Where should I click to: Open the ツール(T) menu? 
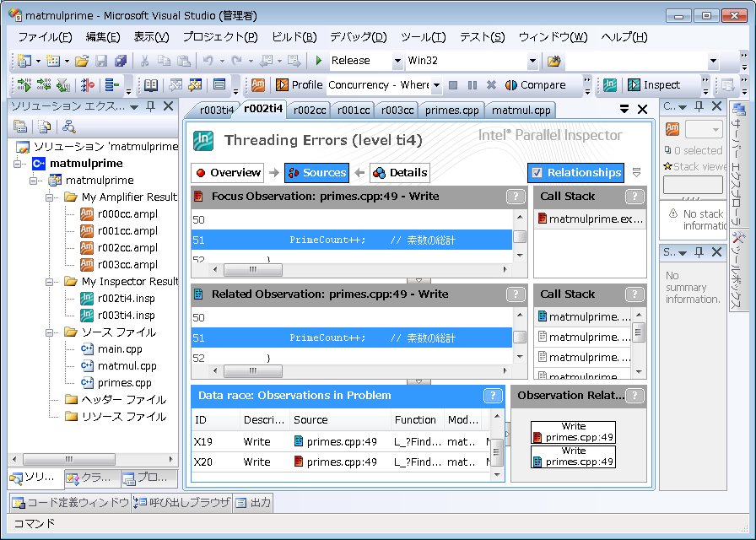424,37
